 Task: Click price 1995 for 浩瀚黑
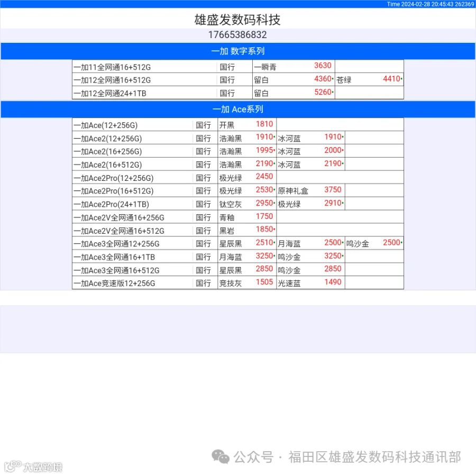click(264, 150)
